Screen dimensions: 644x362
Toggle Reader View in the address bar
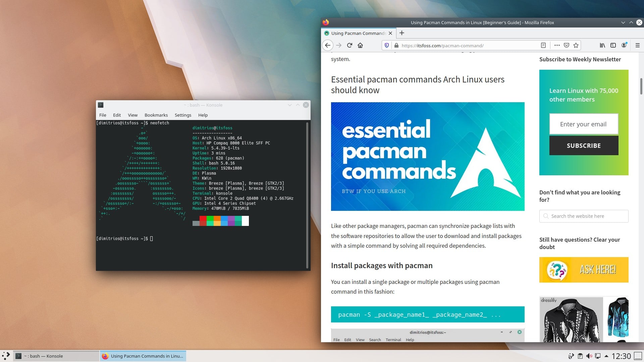pos(543,45)
